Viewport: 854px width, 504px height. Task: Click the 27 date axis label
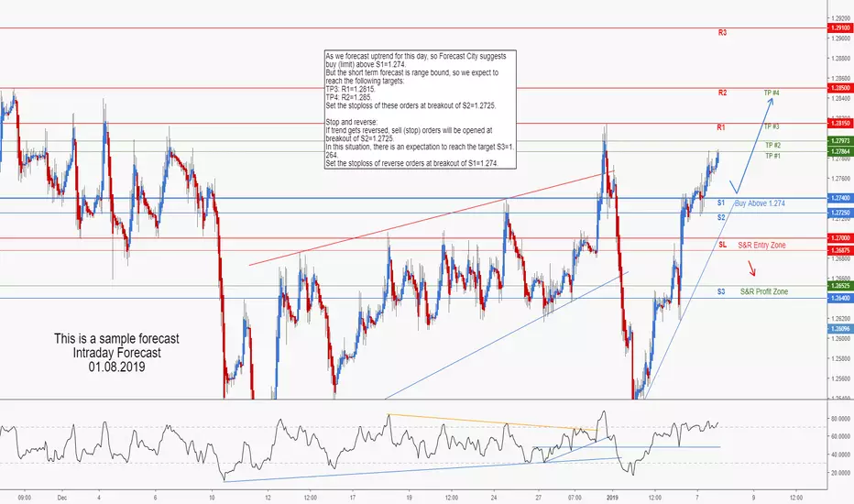coord(538,498)
